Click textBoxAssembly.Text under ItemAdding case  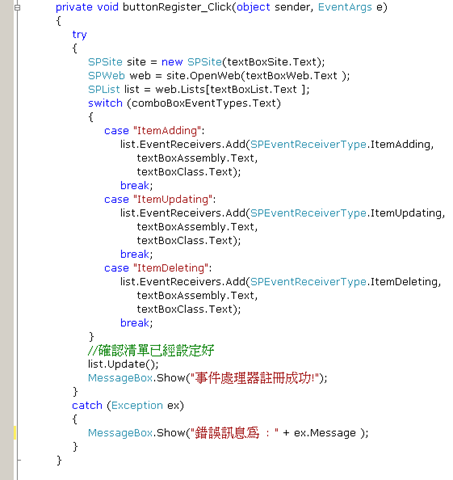[x=196, y=158]
